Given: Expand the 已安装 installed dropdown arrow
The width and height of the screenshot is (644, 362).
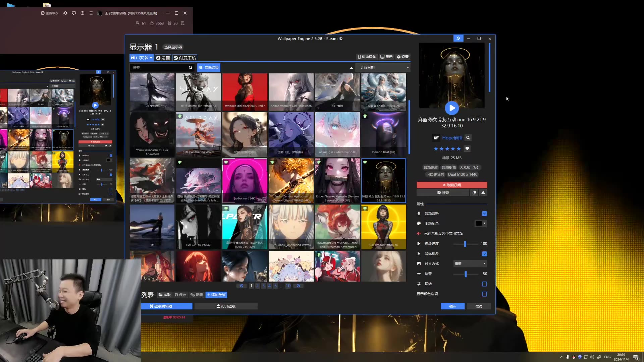Looking at the screenshot, I should (151, 58).
